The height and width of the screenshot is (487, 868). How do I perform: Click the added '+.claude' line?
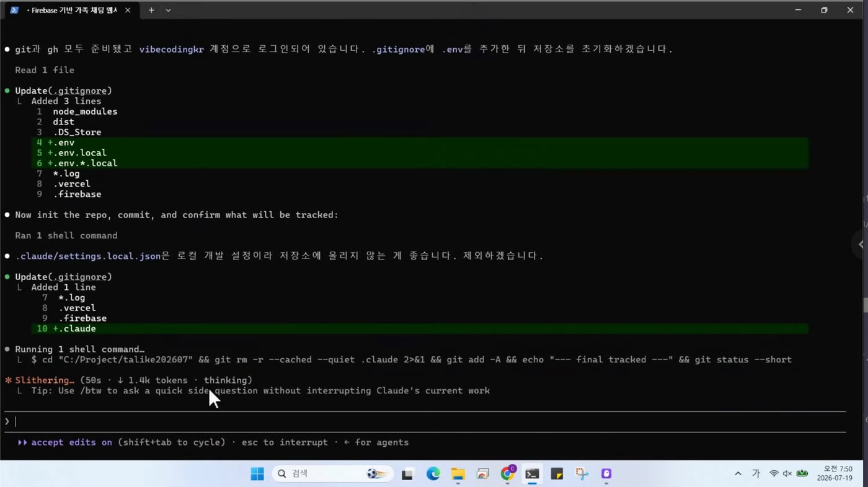pyautogui.click(x=420, y=328)
